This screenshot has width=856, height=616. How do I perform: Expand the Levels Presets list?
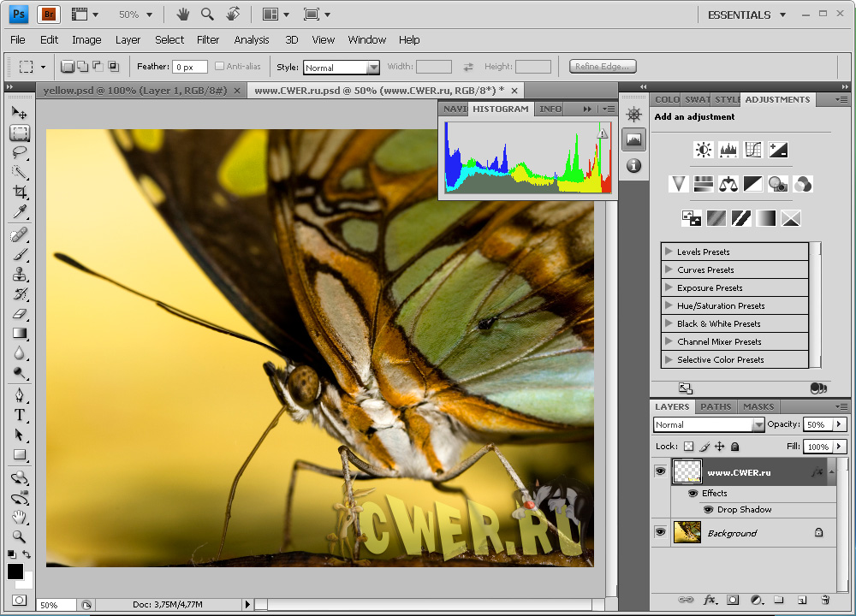coord(668,252)
